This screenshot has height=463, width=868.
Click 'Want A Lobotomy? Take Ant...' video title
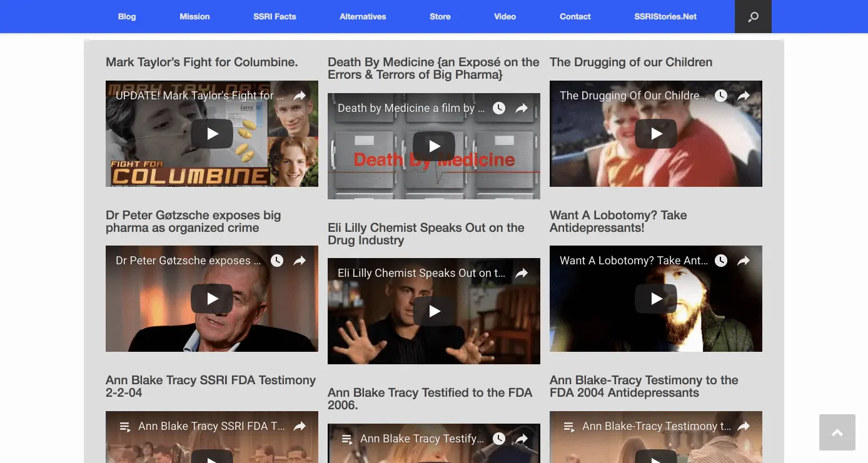634,261
